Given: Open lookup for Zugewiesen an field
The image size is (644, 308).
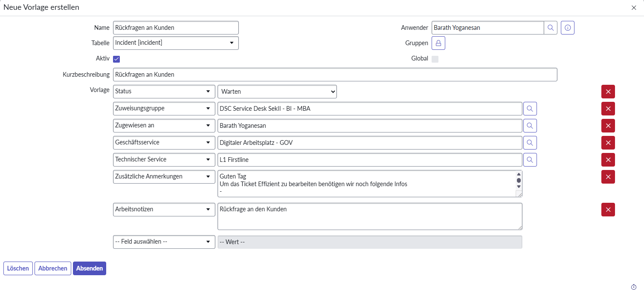Looking at the screenshot, I should pos(530,126).
